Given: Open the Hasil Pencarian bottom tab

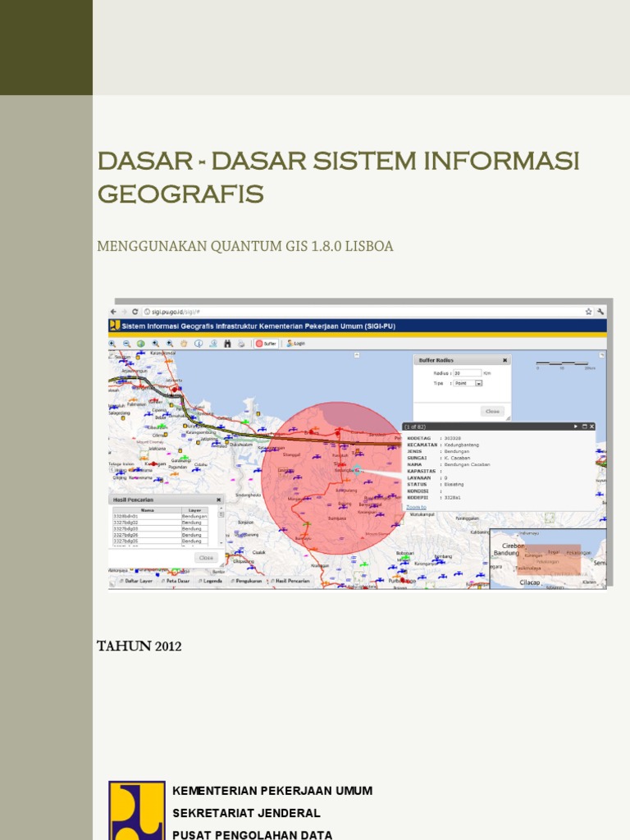Looking at the screenshot, I should click(290, 581).
